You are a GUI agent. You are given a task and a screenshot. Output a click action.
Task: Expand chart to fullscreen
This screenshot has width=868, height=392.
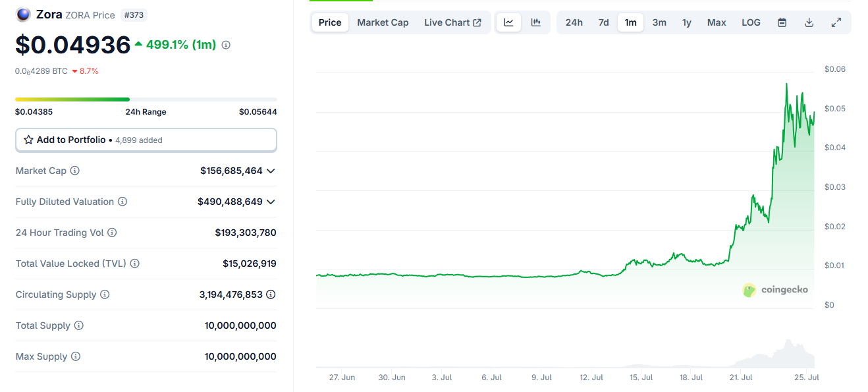tap(836, 22)
